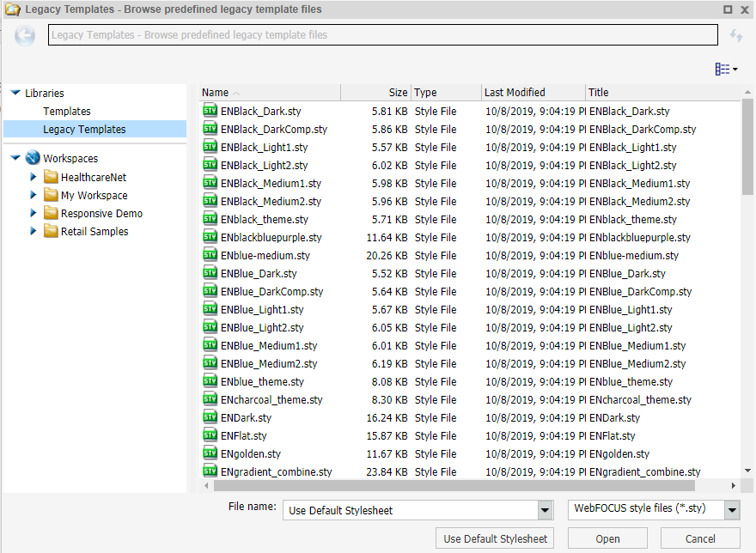This screenshot has width=756, height=553.
Task: Select the My Workspace folder label
Action: [94, 195]
